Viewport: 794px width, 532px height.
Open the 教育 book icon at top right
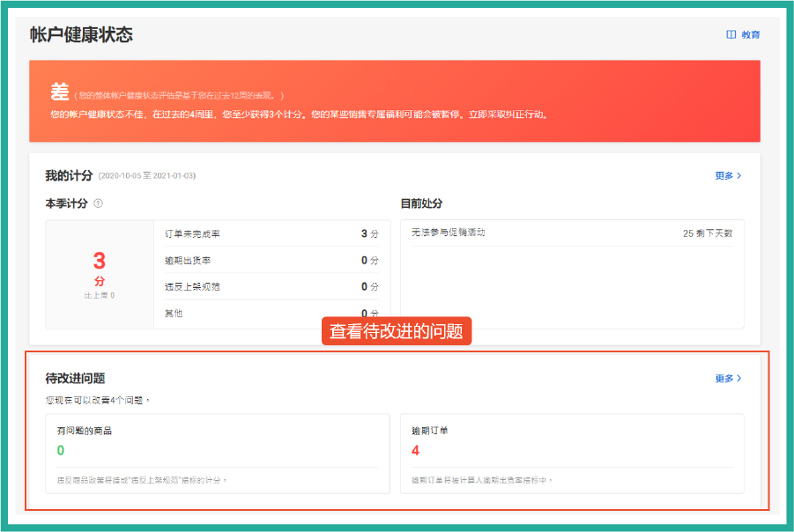(x=730, y=34)
